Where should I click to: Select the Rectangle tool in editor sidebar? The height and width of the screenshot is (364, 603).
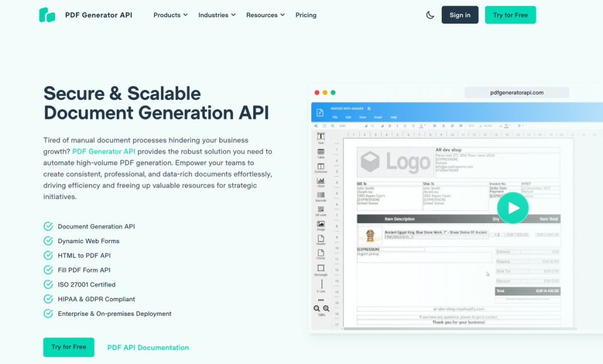tap(321, 269)
